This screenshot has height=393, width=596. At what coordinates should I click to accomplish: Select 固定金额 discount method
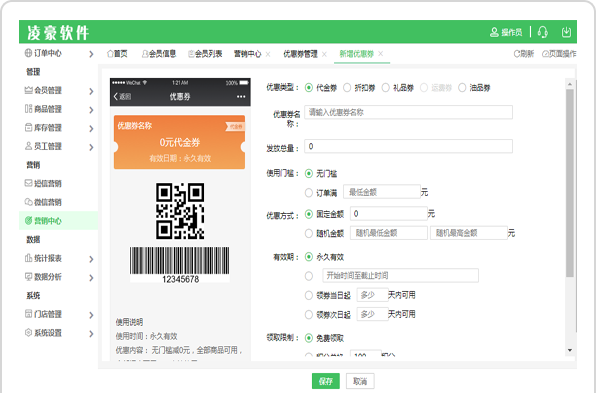(309, 214)
